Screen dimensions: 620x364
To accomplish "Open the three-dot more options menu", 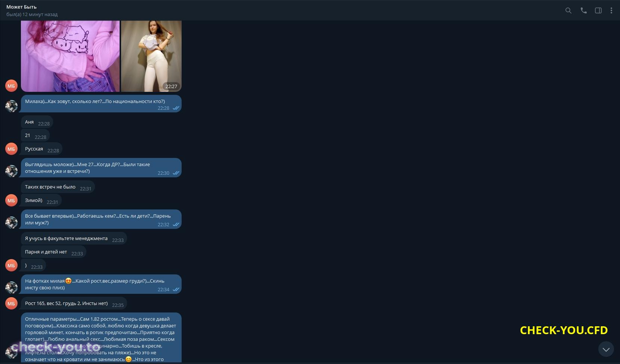I will 611,10.
